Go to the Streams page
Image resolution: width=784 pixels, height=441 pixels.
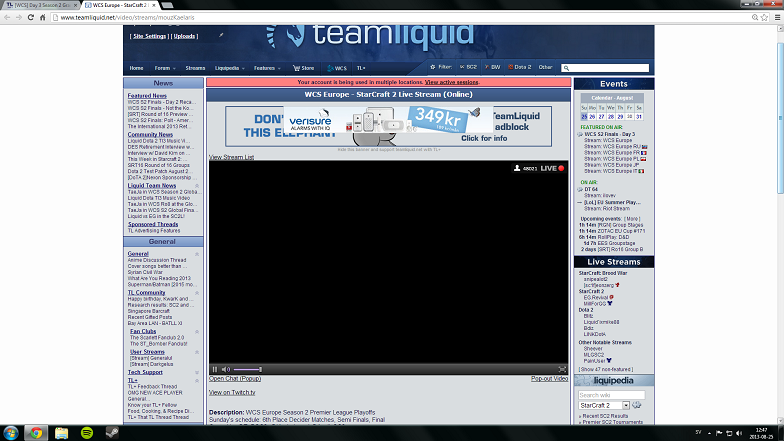click(195, 68)
